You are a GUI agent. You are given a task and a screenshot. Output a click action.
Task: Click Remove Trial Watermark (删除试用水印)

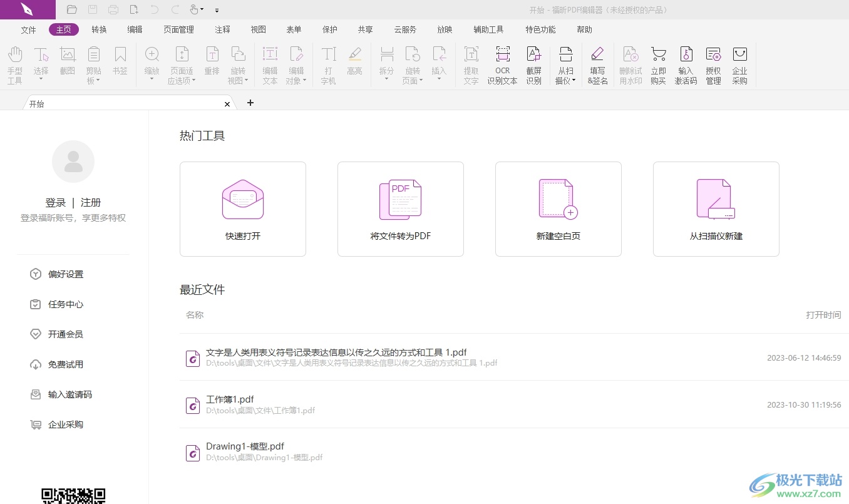(630, 65)
